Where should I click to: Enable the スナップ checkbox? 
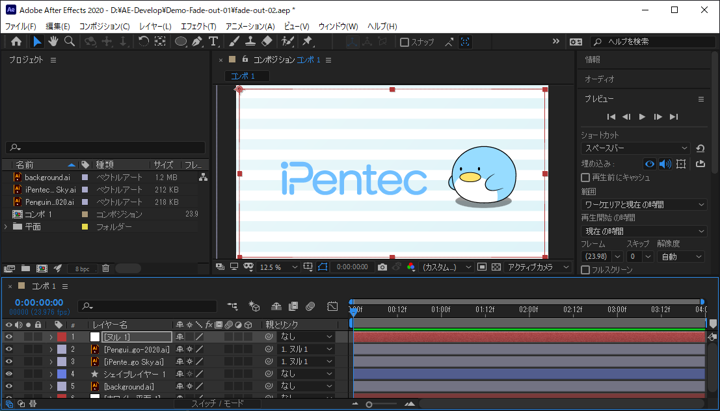coord(404,42)
